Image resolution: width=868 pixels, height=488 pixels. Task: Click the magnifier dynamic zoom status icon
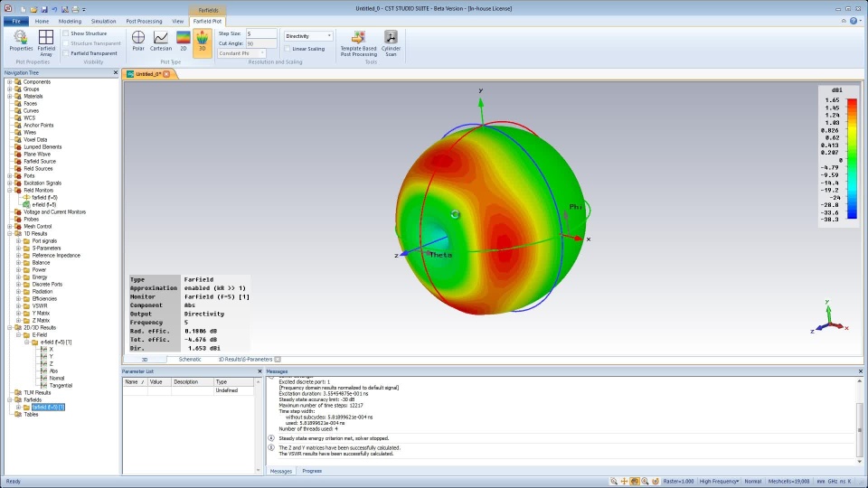pyautogui.click(x=645, y=482)
